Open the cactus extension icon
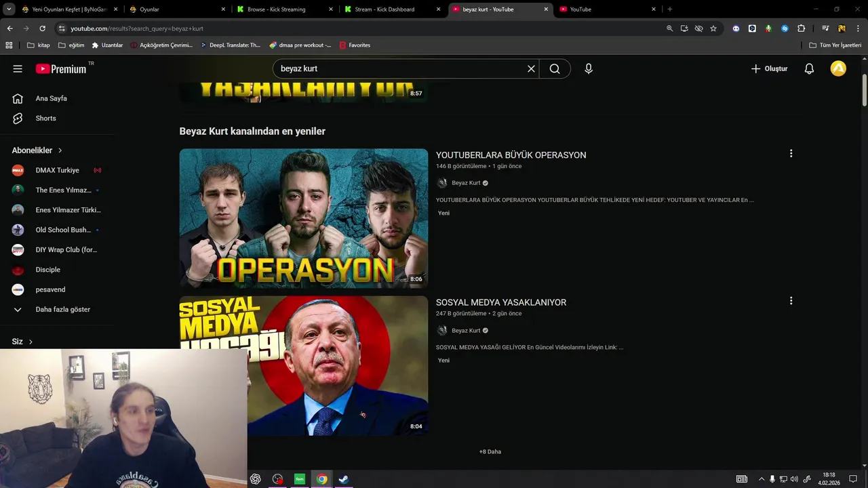 pos(768,28)
